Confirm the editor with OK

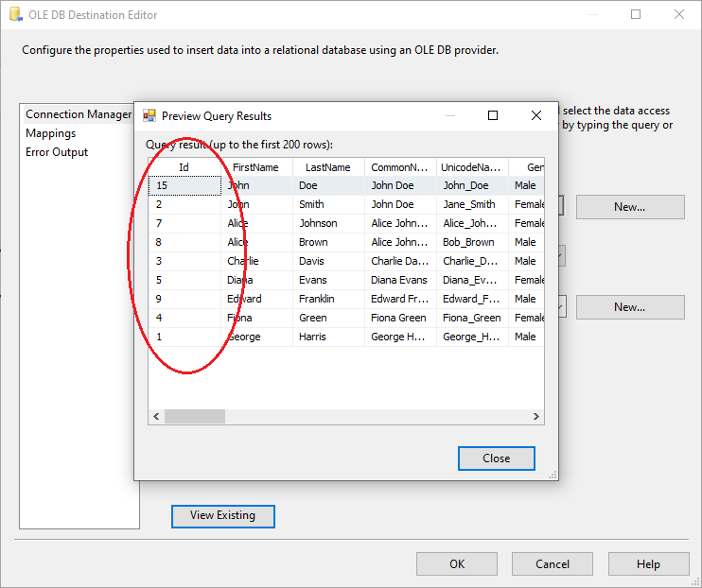(457, 564)
